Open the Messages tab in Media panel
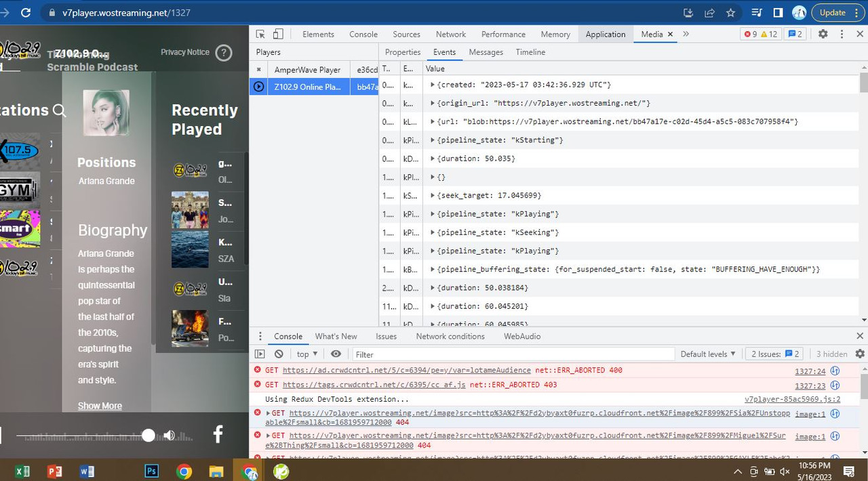868x481 pixels. (486, 52)
